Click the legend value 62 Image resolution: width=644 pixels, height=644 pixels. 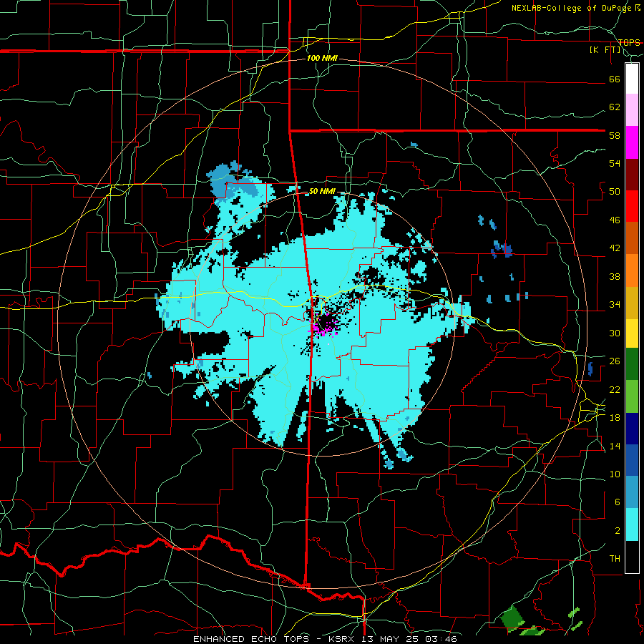pos(615,107)
